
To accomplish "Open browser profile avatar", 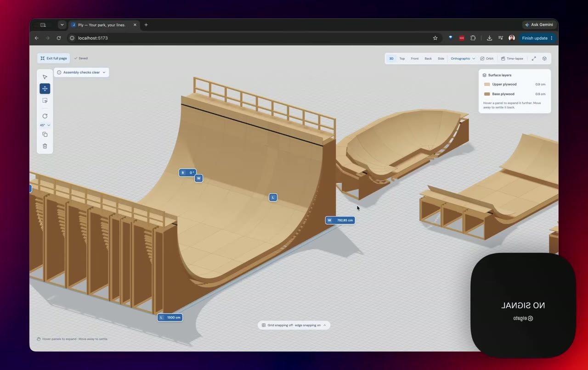I will point(511,38).
